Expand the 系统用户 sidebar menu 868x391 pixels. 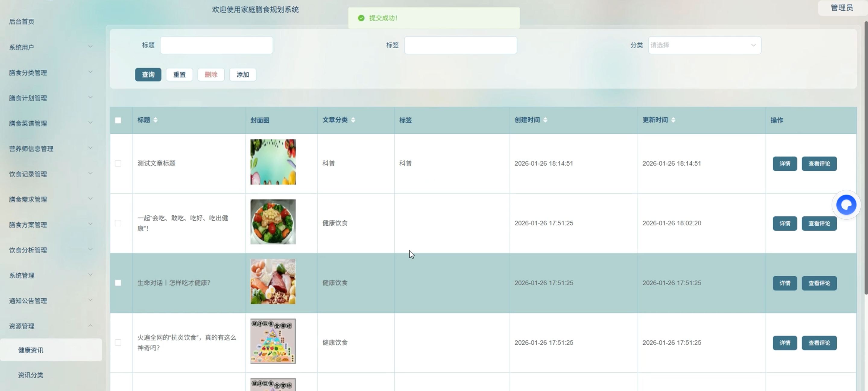tap(51, 47)
